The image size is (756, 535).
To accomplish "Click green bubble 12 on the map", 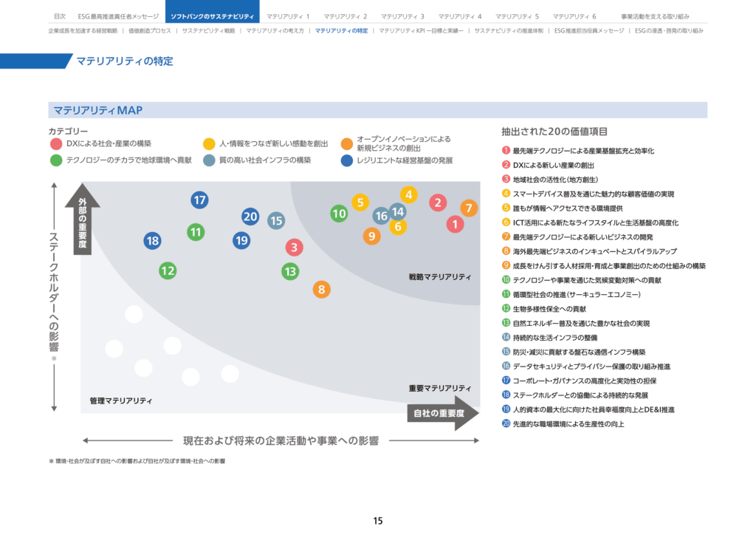I will click(168, 270).
